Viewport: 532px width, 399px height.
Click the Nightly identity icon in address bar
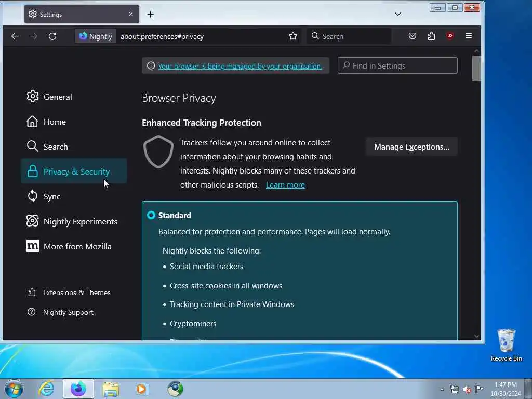point(96,36)
